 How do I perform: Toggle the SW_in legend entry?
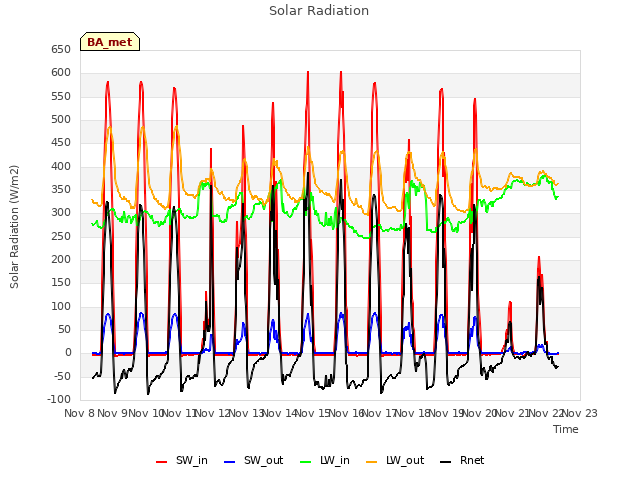(182, 460)
